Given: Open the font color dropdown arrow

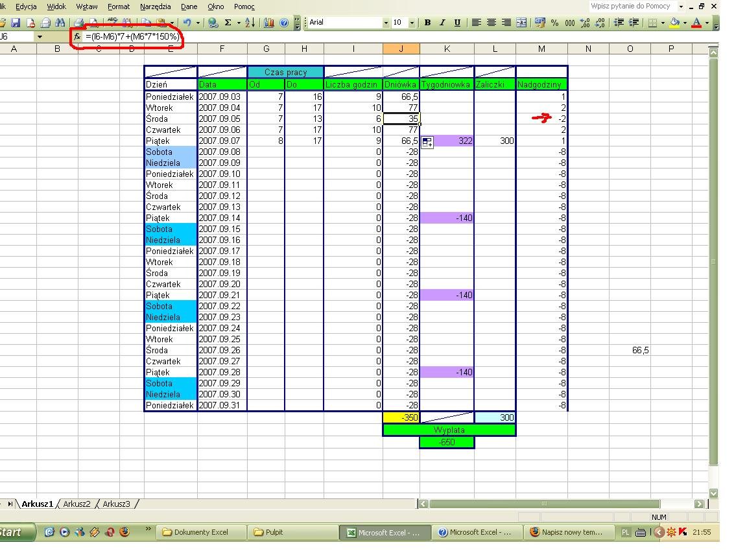Looking at the screenshot, I should tap(707, 23).
